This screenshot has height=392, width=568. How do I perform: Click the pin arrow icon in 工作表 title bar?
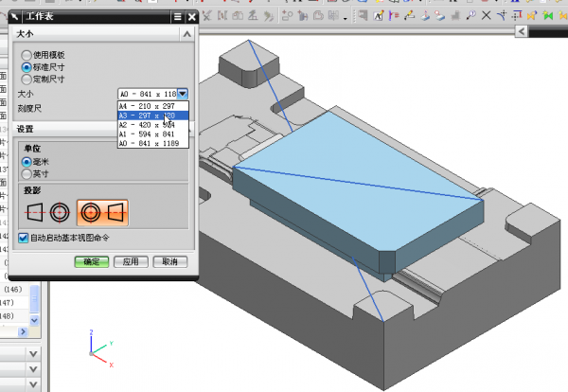click(x=14, y=17)
